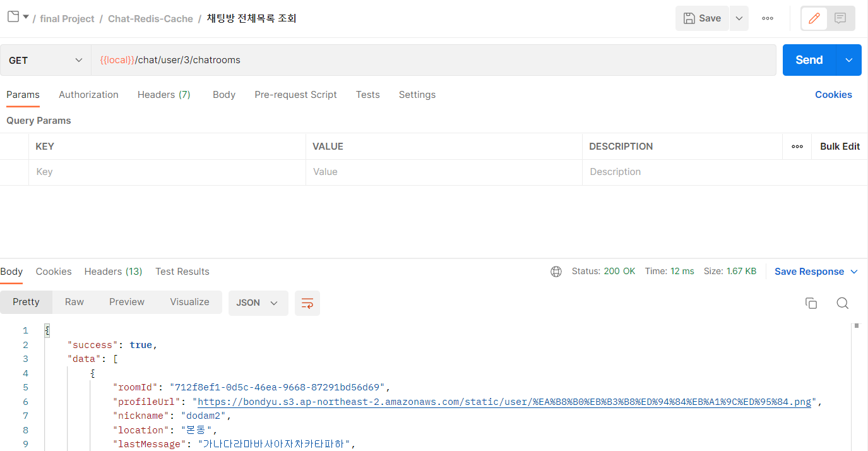Open the Chat-Redis-Cache breadcrumb folder
Screen dimensions: 868x451
pos(150,18)
